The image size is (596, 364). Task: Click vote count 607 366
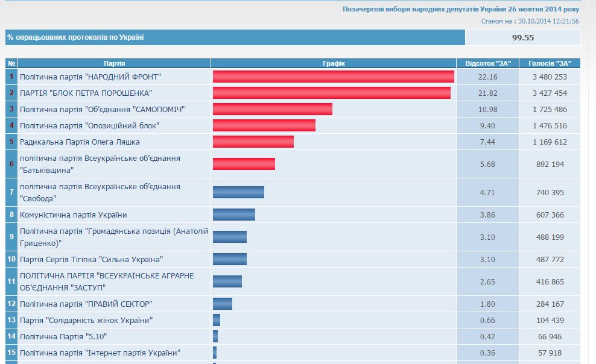pos(550,215)
